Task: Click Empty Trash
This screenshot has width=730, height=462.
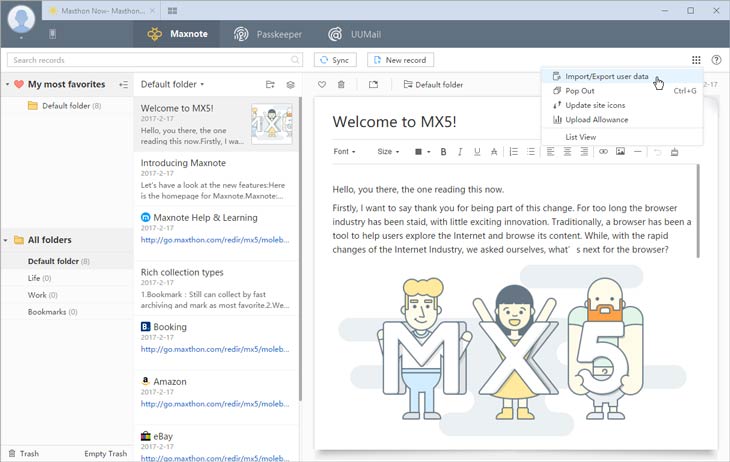Action: 105,453
